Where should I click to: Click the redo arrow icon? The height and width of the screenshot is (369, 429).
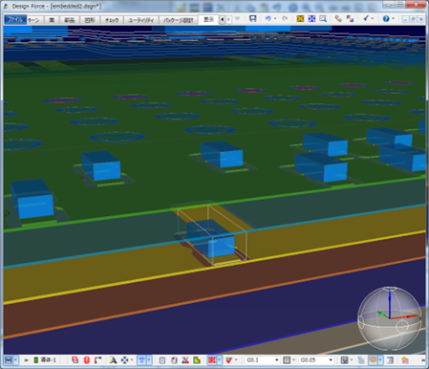click(285, 19)
